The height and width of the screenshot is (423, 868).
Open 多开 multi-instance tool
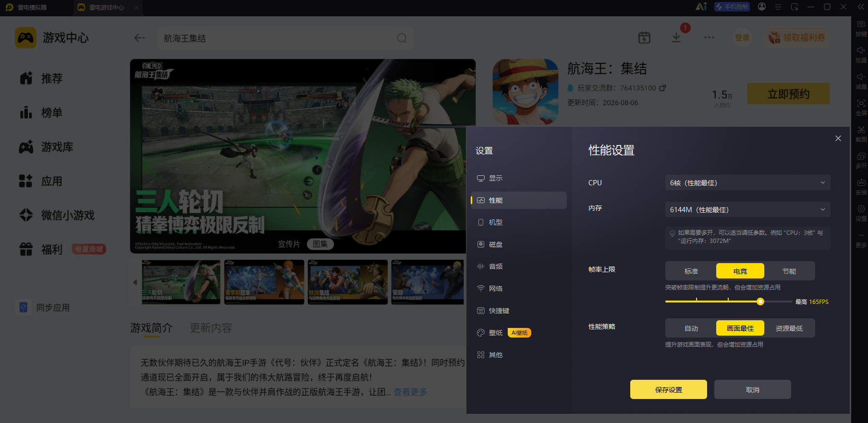[861, 160]
